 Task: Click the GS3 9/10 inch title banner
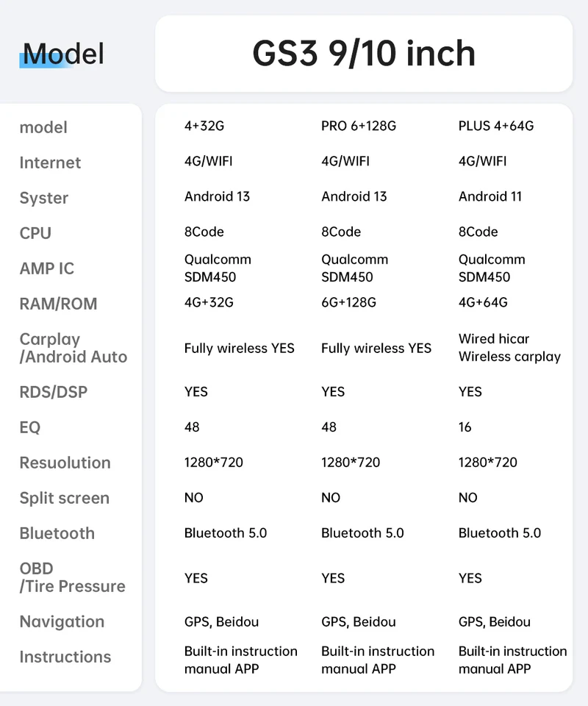(x=364, y=54)
